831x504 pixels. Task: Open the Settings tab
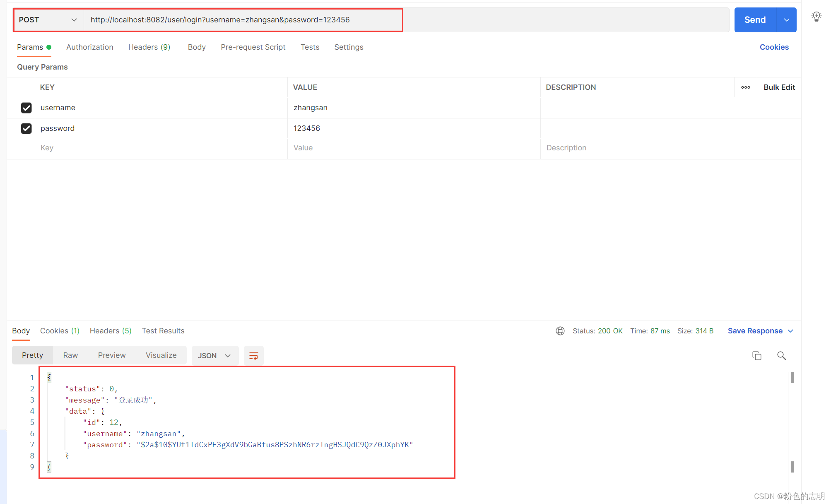pyautogui.click(x=349, y=47)
